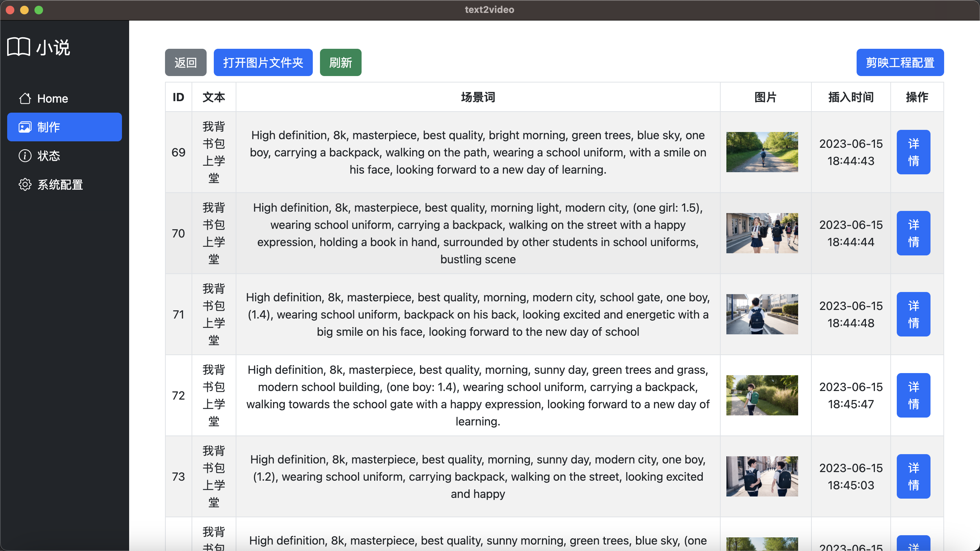This screenshot has height=551, width=980.
Task: Click row 70 schoolgirls street thumbnail
Action: [x=762, y=233]
